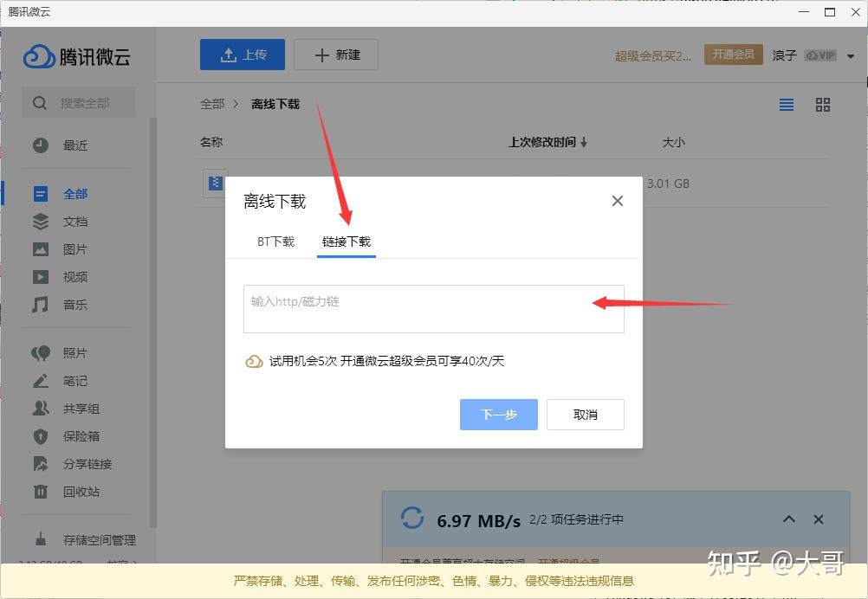The height and width of the screenshot is (599, 868).
Task: Click the 浪子 username
Action: click(785, 55)
